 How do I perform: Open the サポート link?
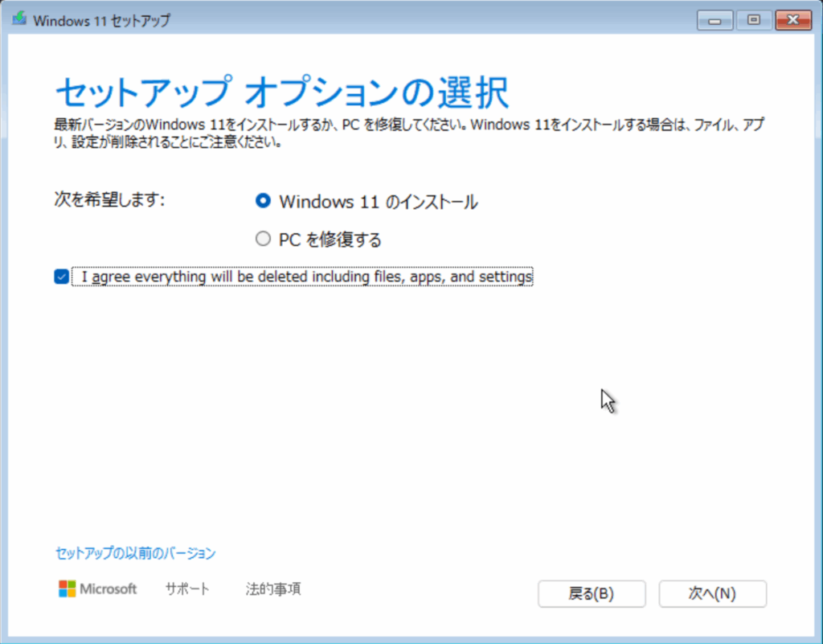[187, 589]
